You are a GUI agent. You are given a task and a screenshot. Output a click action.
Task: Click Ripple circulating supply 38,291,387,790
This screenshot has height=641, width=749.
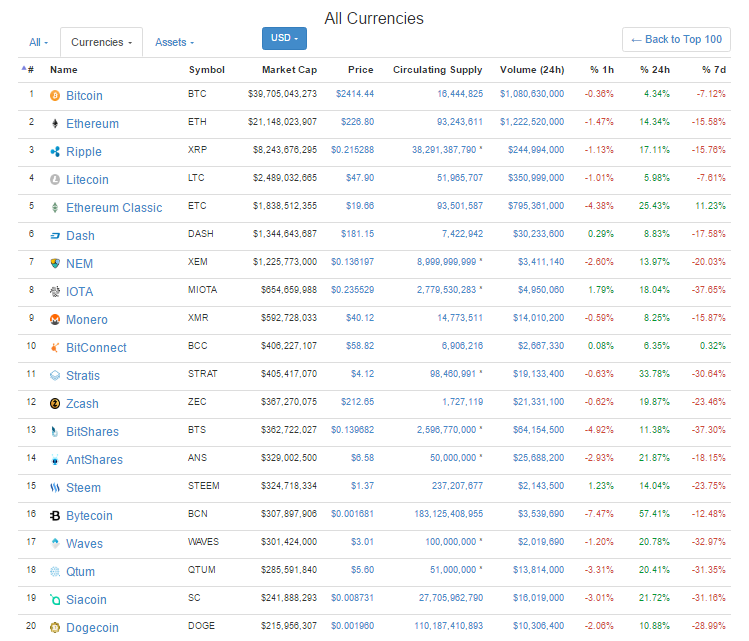[444, 150]
